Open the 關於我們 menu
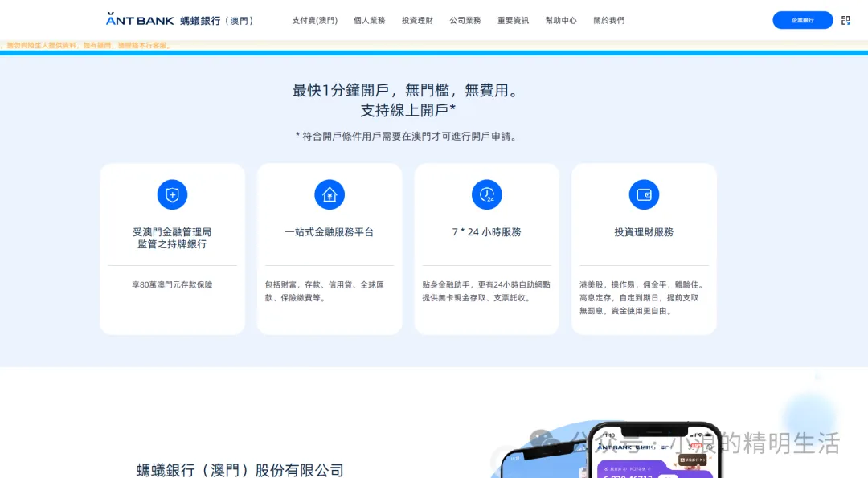Image resolution: width=868 pixels, height=478 pixels. [609, 20]
